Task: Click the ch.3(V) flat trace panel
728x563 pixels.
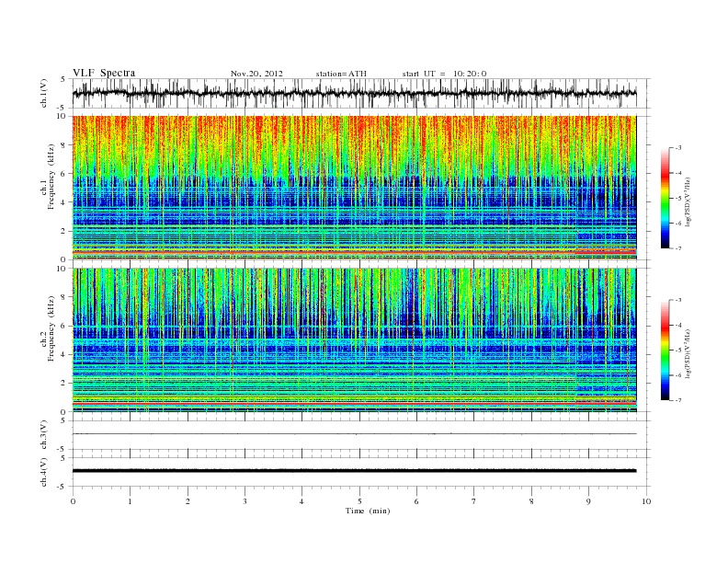Action: (361, 435)
